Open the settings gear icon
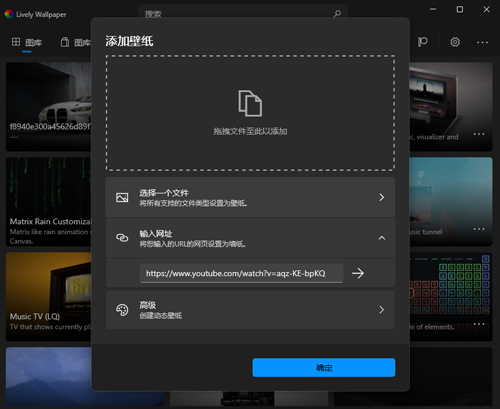The image size is (500, 409). point(455,42)
